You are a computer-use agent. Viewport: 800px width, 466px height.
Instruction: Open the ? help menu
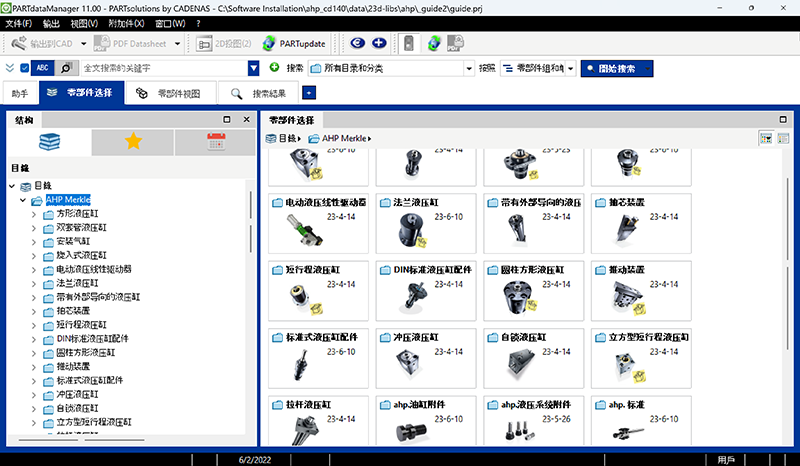pos(198,23)
